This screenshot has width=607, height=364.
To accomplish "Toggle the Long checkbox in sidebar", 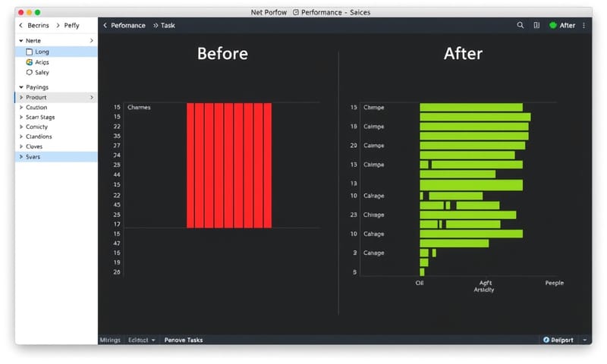I will [x=30, y=52].
